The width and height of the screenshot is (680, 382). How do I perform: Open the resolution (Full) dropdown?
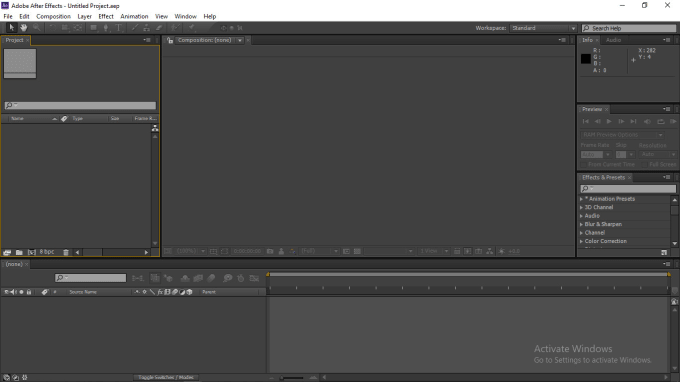click(319, 251)
